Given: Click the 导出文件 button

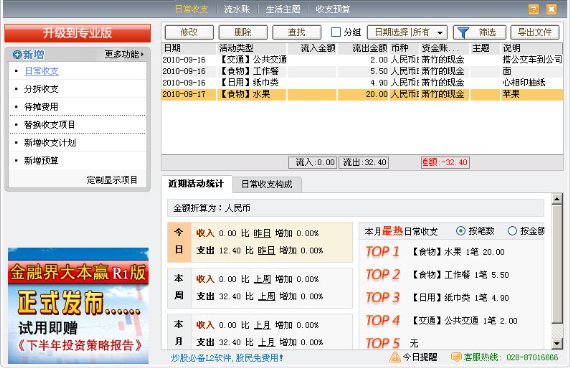Looking at the screenshot, I should point(535,32).
